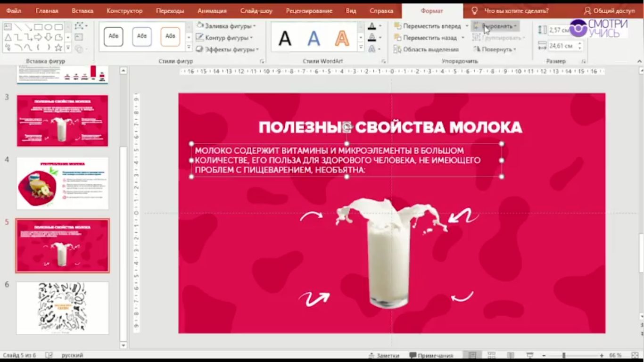This screenshot has width=644, height=362.
Task: Click the text fill A icon
Action: [x=372, y=26]
